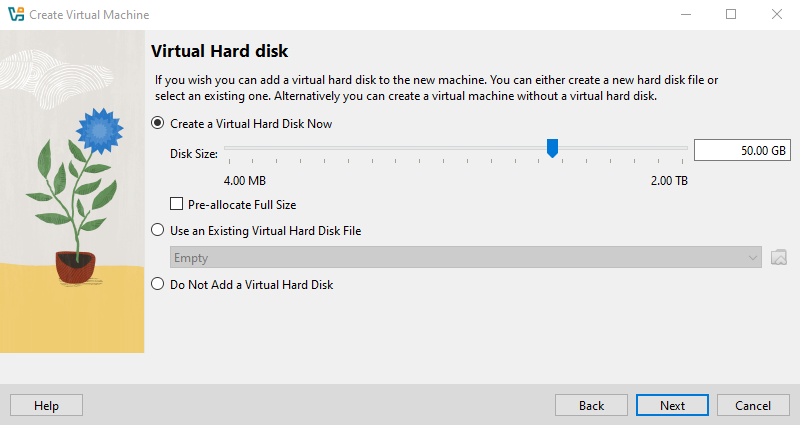
Task: Cancel virtual machine creation
Action: (753, 405)
